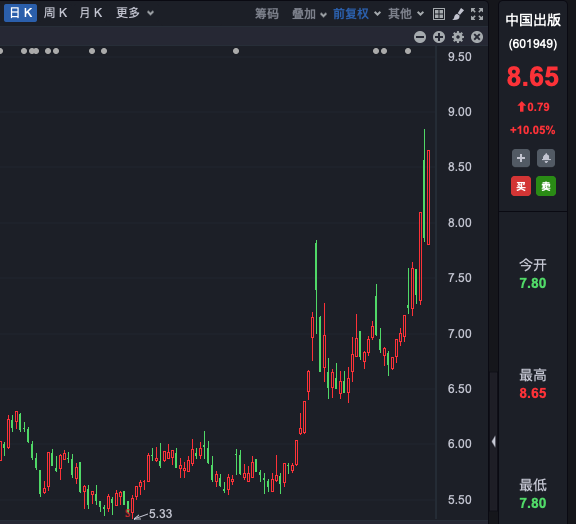Zoom out the chart with minus icon
Image resolution: width=576 pixels, height=524 pixels.
click(420, 37)
